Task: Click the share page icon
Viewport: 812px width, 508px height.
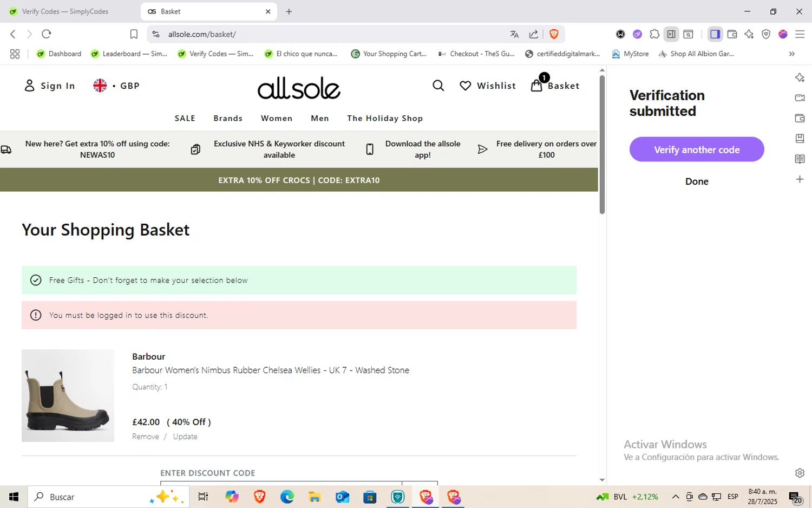Action: tap(534, 34)
